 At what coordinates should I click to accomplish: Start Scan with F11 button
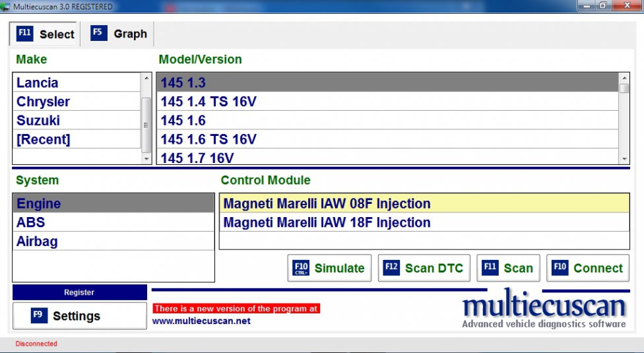pyautogui.click(x=508, y=268)
